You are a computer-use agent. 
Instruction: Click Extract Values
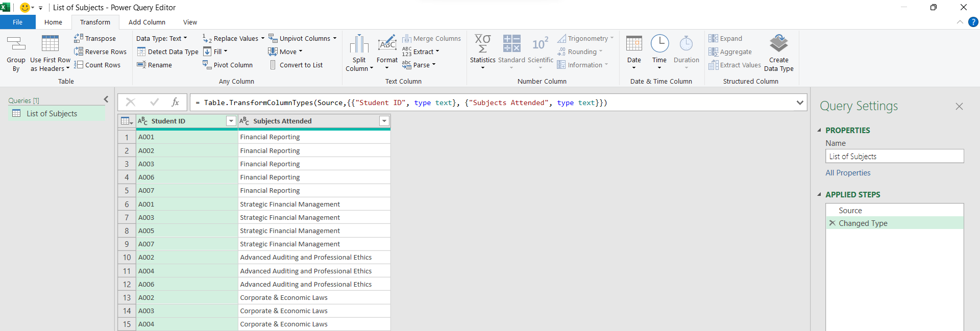[734, 65]
